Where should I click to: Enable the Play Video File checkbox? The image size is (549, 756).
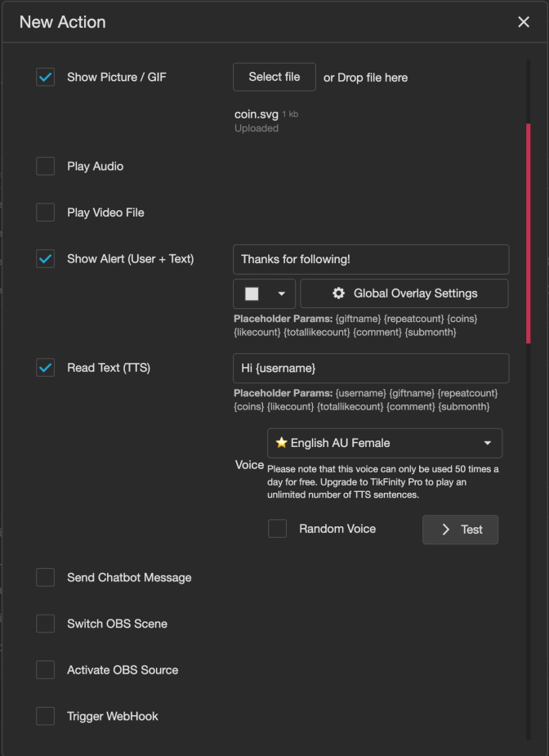45,212
